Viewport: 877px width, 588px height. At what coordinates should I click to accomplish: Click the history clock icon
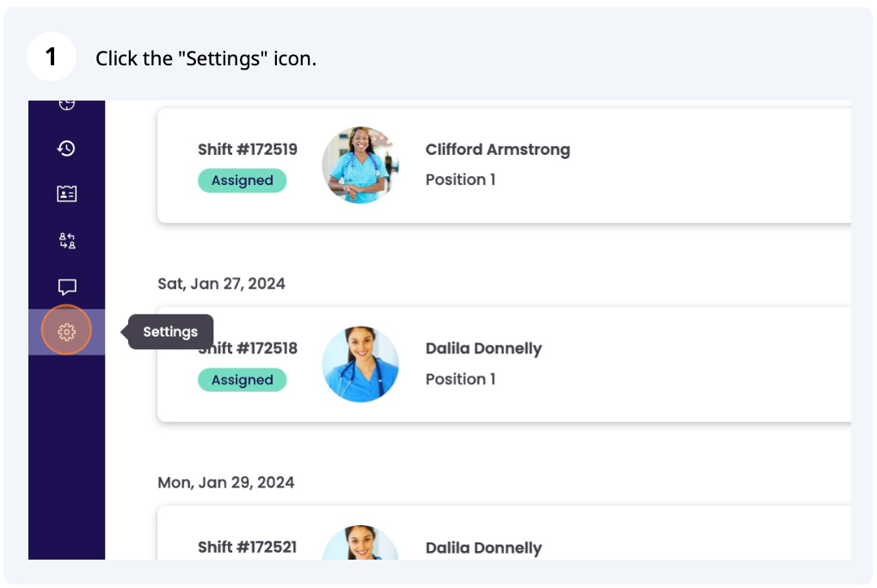click(66, 148)
